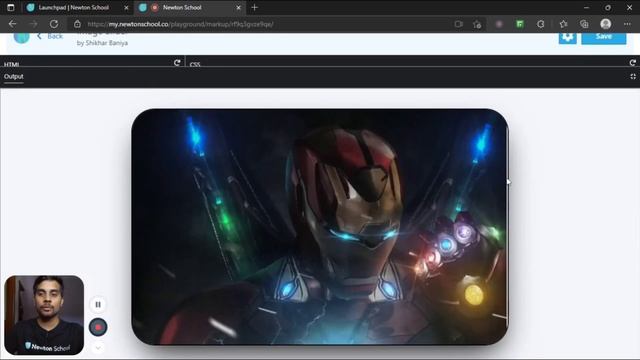Open the Favorites list icon
The width and height of the screenshot is (640, 360).
point(563,24)
